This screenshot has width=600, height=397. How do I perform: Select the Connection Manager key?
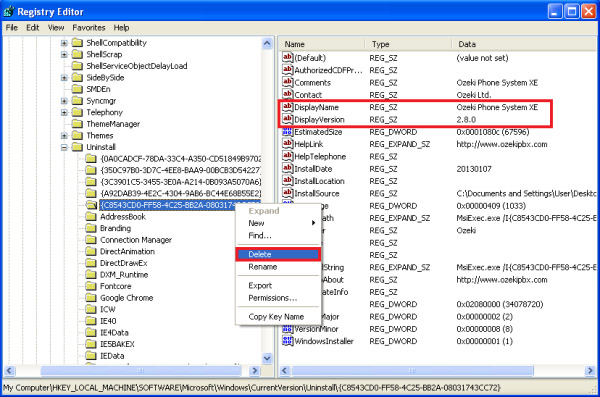[x=136, y=240]
